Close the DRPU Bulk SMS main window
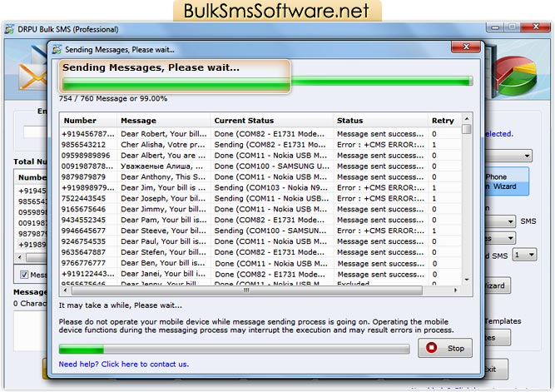This screenshot has height=392, width=555. click(x=535, y=27)
